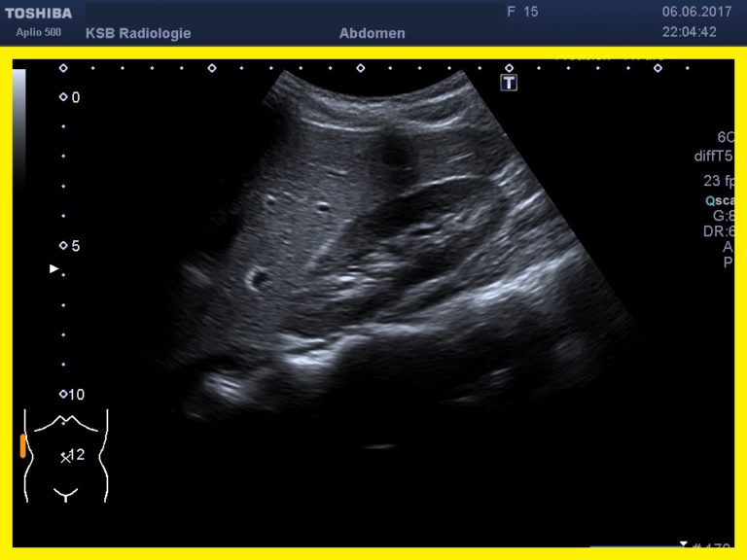Click the TOSHIBA logo text
Screen dimensions: 747x560
pos(39,13)
